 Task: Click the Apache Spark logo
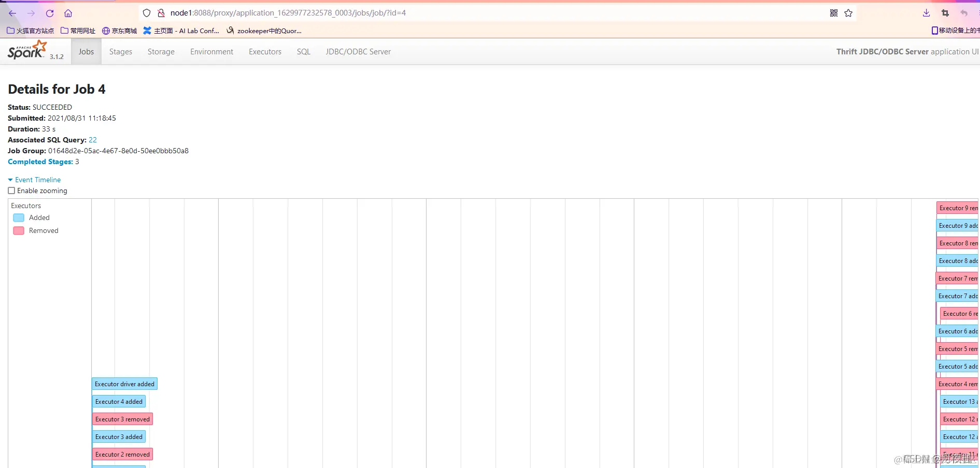[27, 50]
